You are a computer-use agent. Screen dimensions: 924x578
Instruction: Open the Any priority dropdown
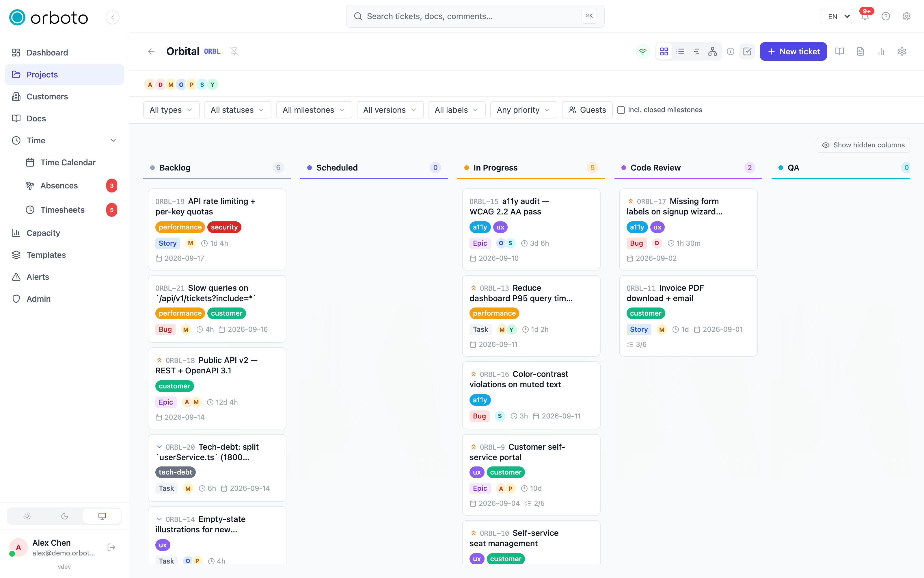tap(524, 110)
